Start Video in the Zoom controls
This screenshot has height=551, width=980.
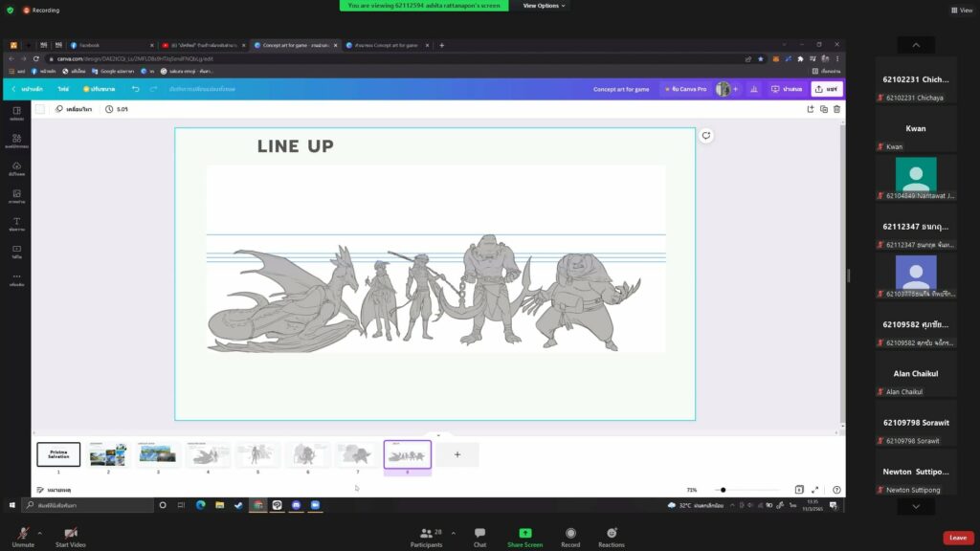(x=70, y=536)
